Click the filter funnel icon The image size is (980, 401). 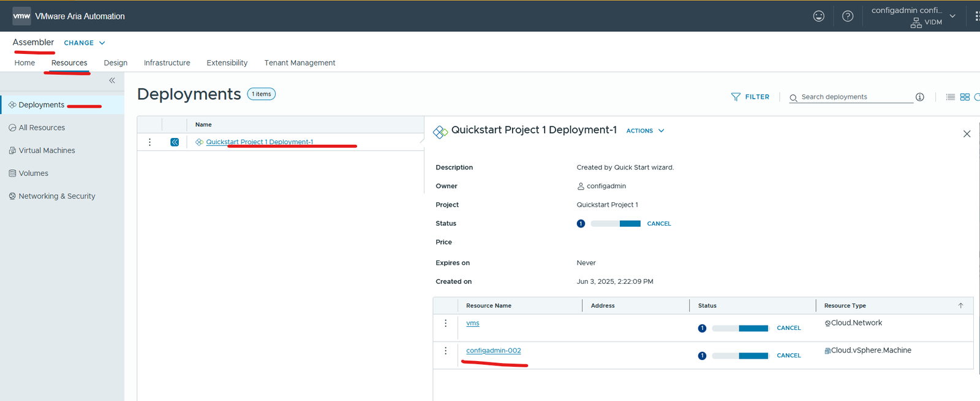click(736, 97)
